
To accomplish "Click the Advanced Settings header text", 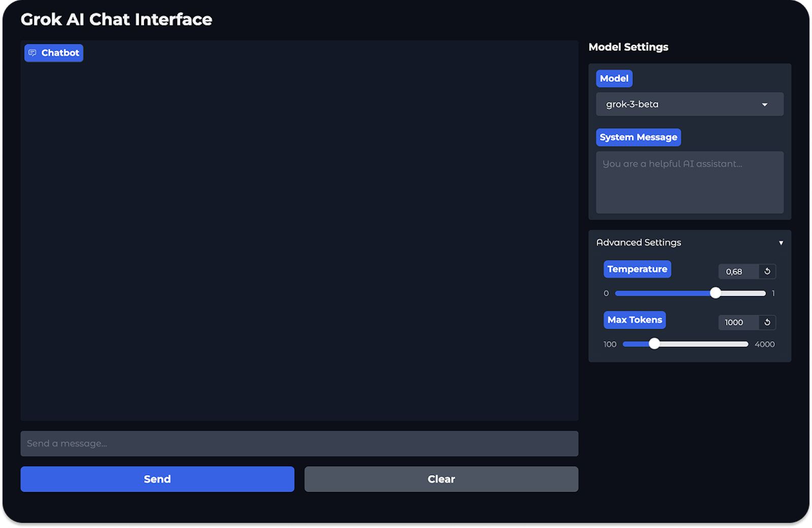I will 638,243.
